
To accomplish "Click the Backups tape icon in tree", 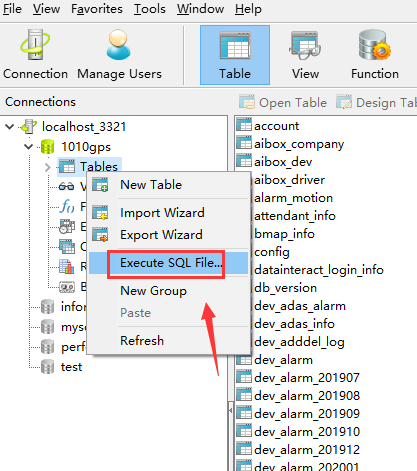I will (67, 287).
